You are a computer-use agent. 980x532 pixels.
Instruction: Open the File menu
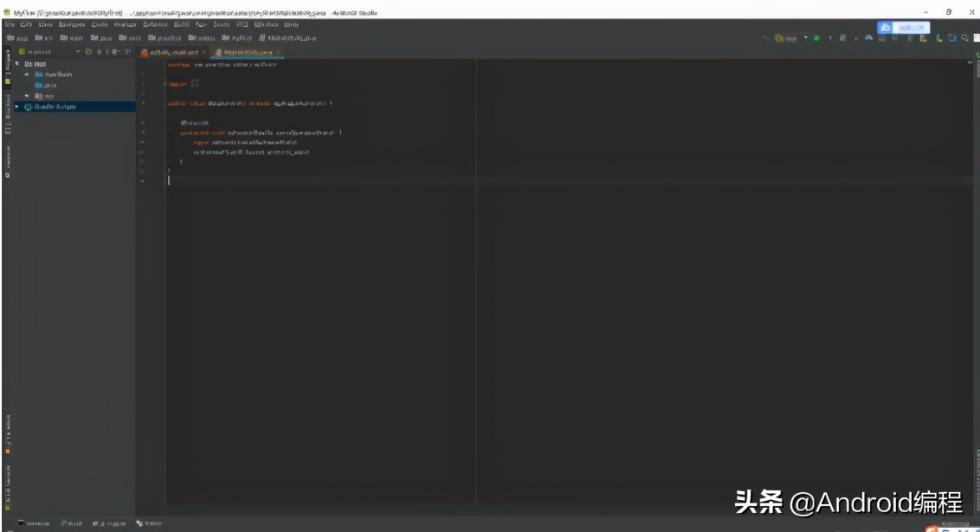[10, 24]
